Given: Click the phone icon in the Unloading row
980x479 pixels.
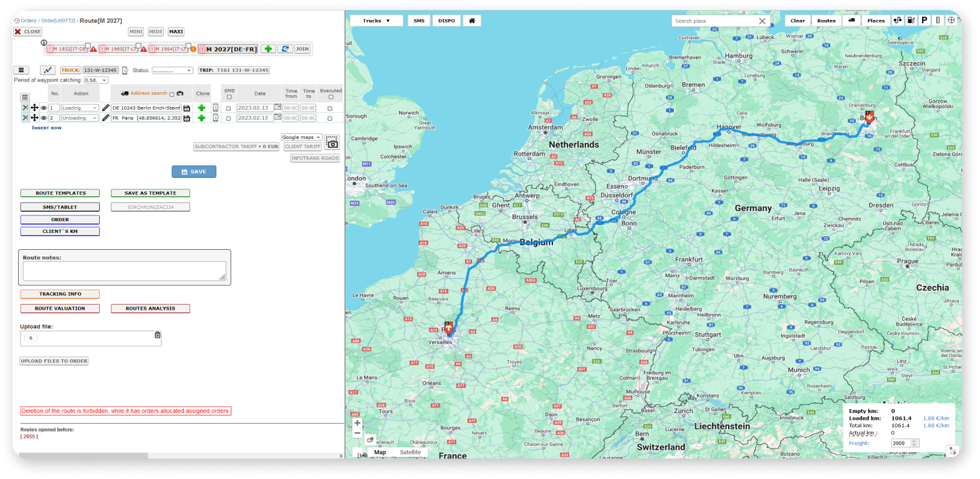Looking at the screenshot, I should [x=216, y=118].
